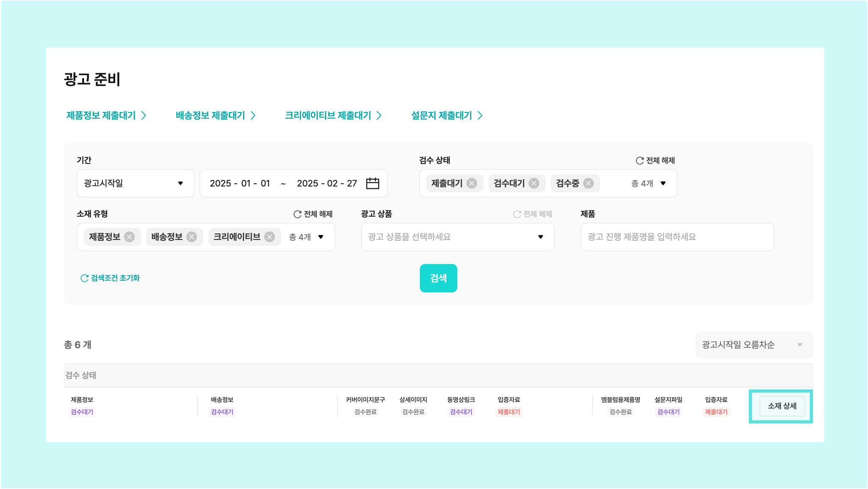Viewport: 868px width, 489px height.
Task: Go to 제품정보 제출대기 list
Action: [x=106, y=115]
